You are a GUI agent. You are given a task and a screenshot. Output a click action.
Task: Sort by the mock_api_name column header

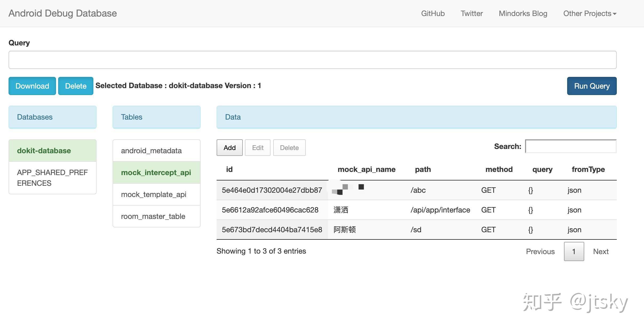366,170
